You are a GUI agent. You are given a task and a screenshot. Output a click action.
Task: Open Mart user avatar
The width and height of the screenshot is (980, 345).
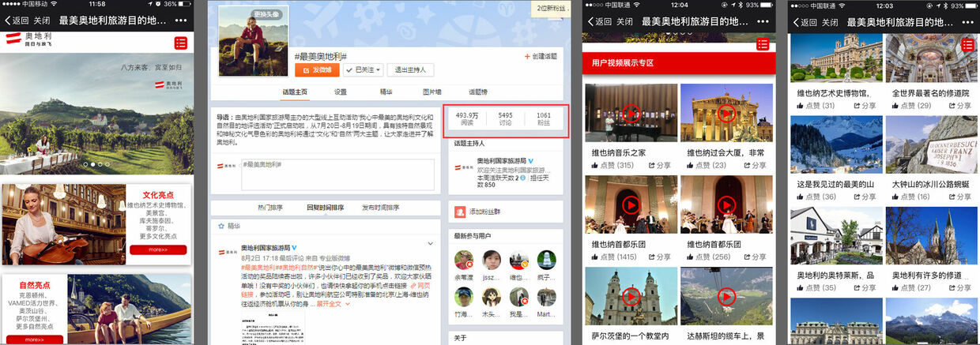click(x=547, y=297)
